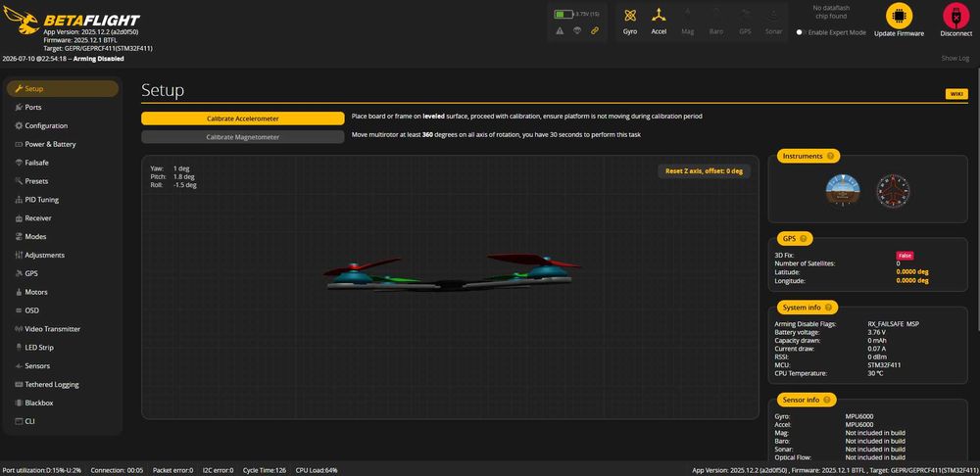Viewport: 980px width, 476px height.
Task: Click the artificial horizon instrument
Action: click(843, 191)
